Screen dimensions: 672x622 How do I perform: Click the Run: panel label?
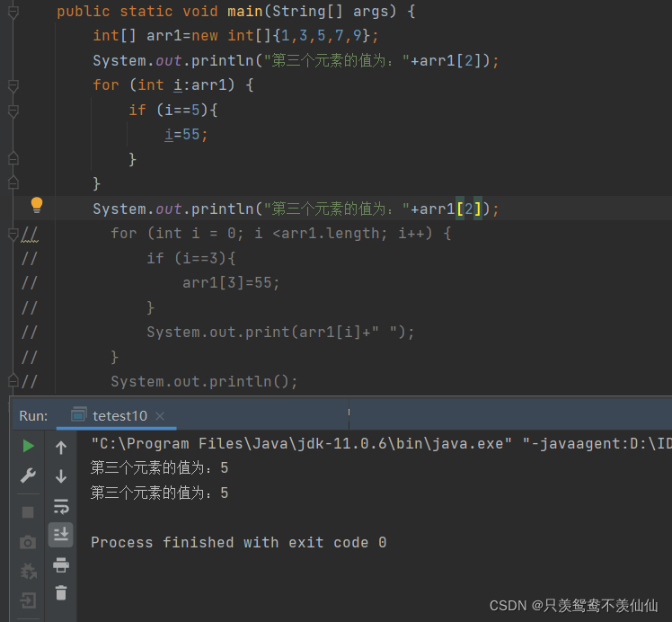33,416
